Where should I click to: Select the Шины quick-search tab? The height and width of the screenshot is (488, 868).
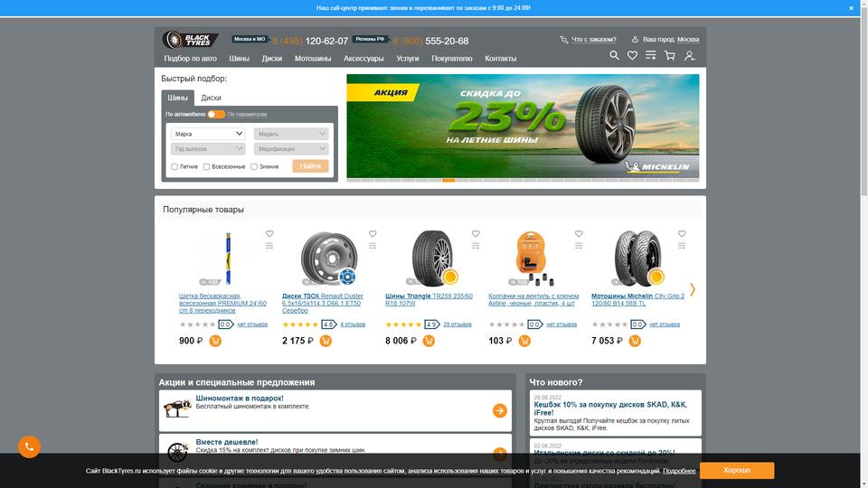tap(178, 98)
